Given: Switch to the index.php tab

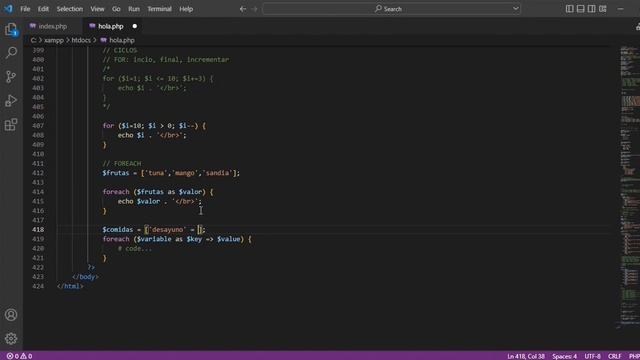Looking at the screenshot, I should pyautogui.click(x=53, y=26).
